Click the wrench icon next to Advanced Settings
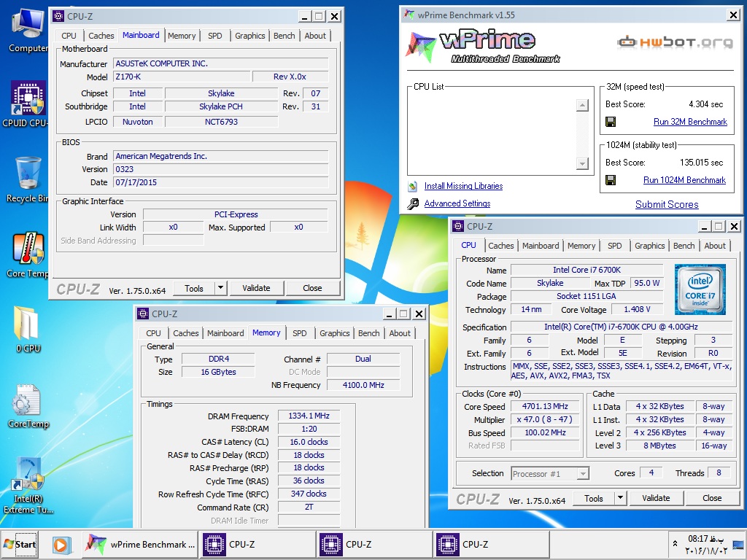Screen dimensions: 747x560 click(413, 204)
